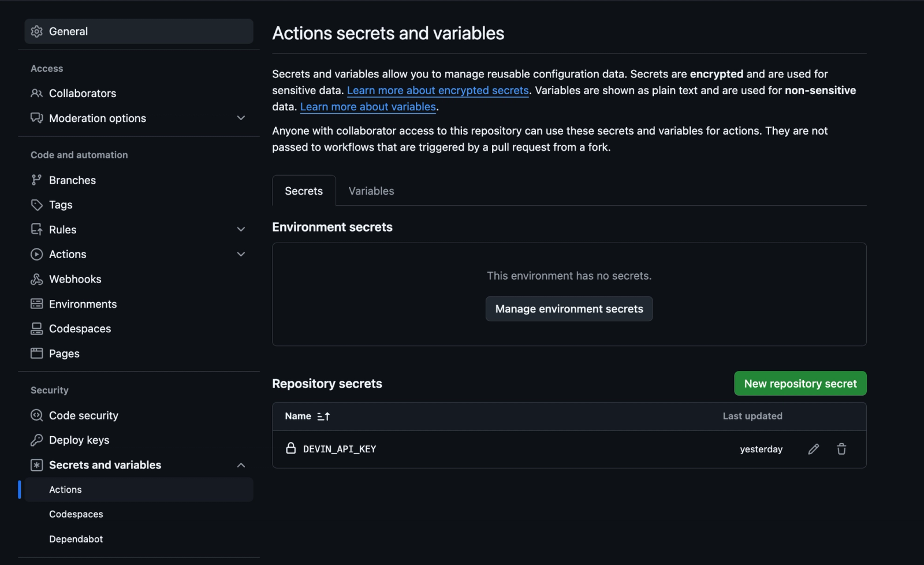Open Learn more about encrypted secrets link
This screenshot has height=565, width=924.
pos(438,91)
